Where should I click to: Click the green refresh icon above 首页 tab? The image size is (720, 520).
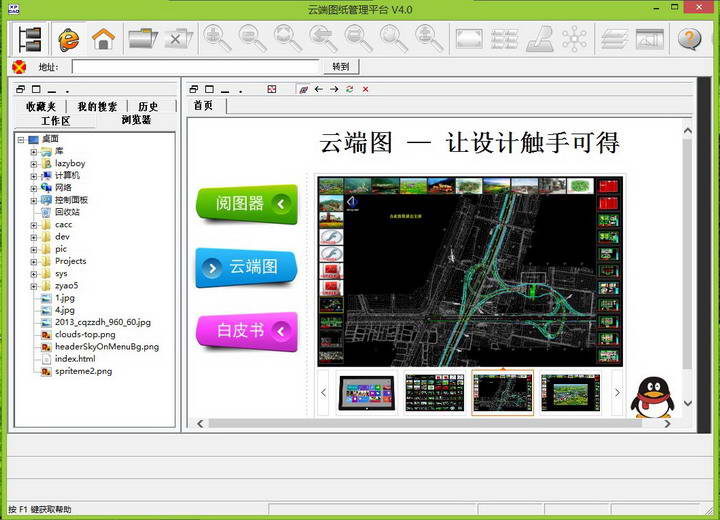[x=349, y=89]
